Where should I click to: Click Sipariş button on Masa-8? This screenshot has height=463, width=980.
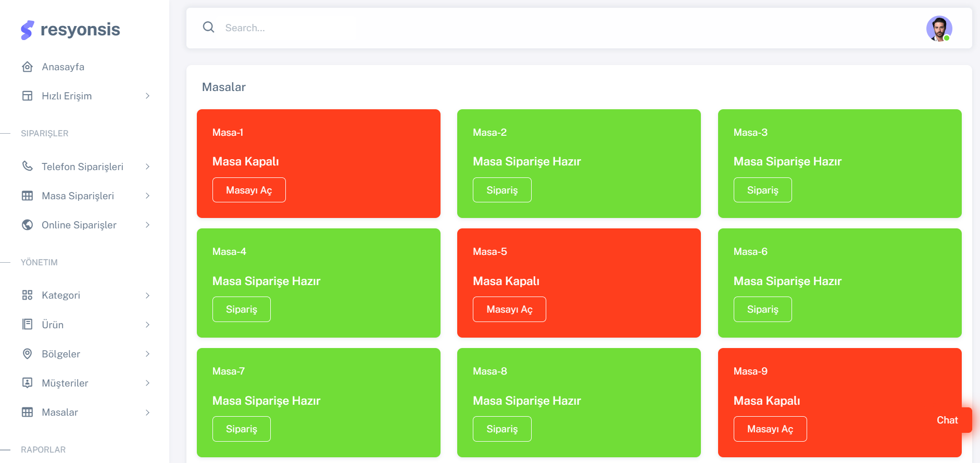pyautogui.click(x=502, y=429)
